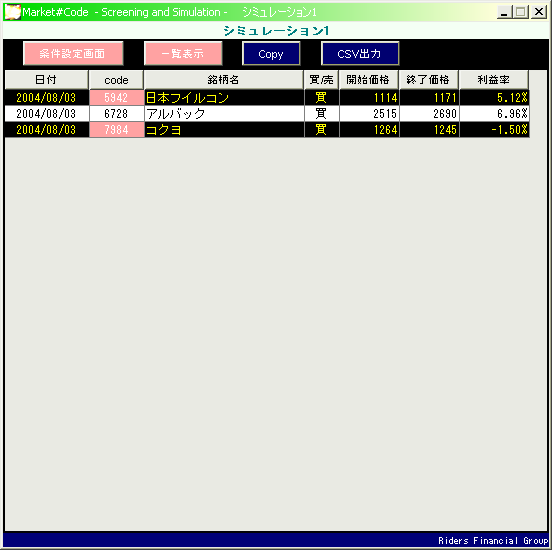
Task: Export results with CSV出力 button
Action: pos(360,54)
